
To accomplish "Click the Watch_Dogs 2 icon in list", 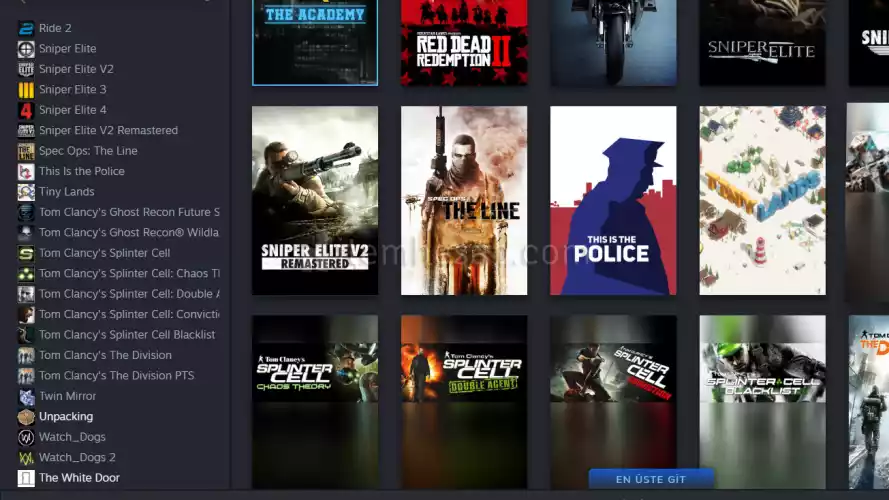I will coord(26,458).
